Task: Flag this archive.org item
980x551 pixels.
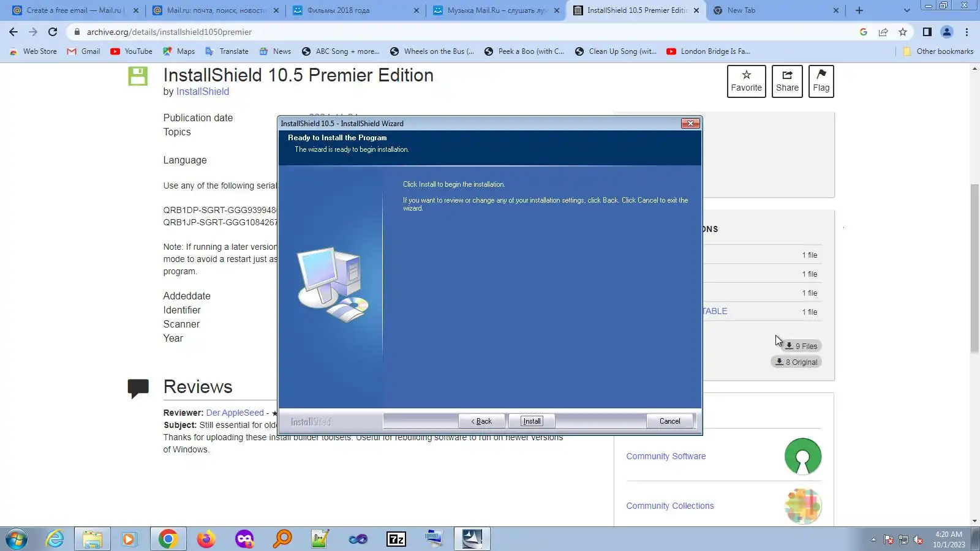Action: (821, 81)
